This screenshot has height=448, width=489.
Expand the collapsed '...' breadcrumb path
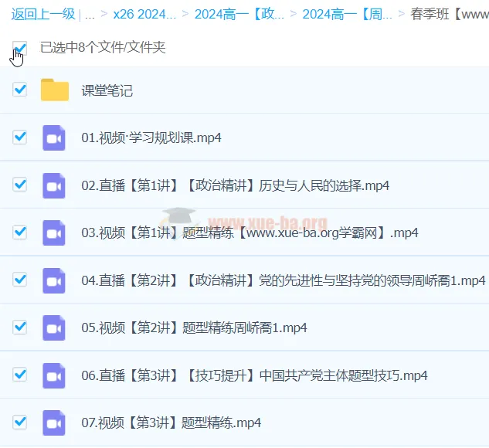point(90,14)
